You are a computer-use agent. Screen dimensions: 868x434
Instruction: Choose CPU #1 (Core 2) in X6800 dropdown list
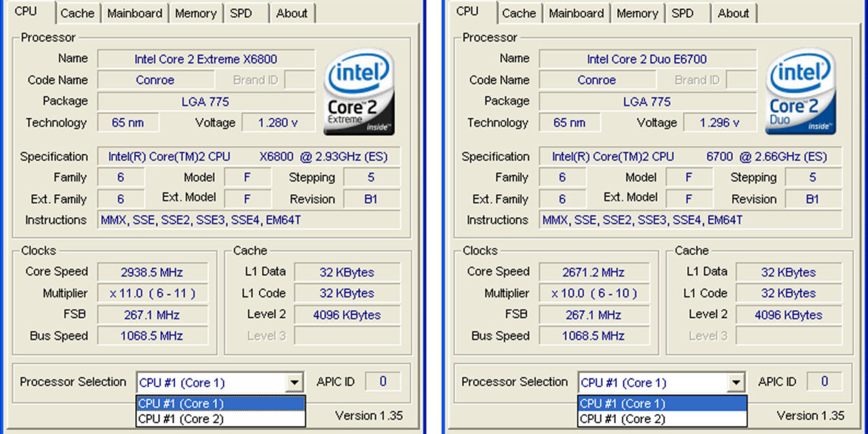point(220,418)
